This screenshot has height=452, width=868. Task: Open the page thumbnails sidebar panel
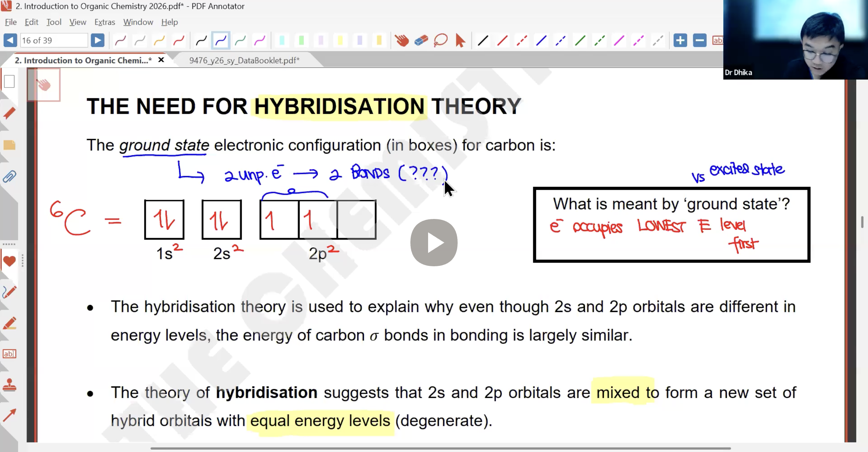click(9, 82)
